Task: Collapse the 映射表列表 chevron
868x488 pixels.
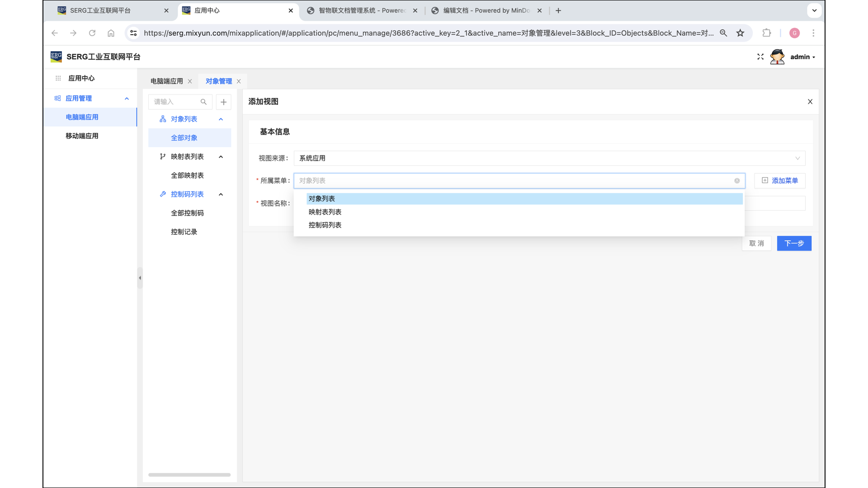Action: (x=221, y=157)
